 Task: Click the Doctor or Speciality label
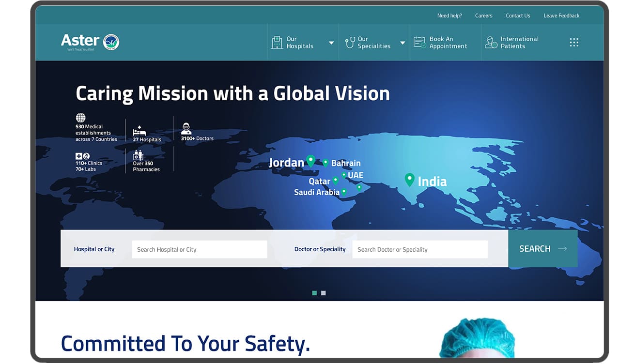[x=320, y=249]
